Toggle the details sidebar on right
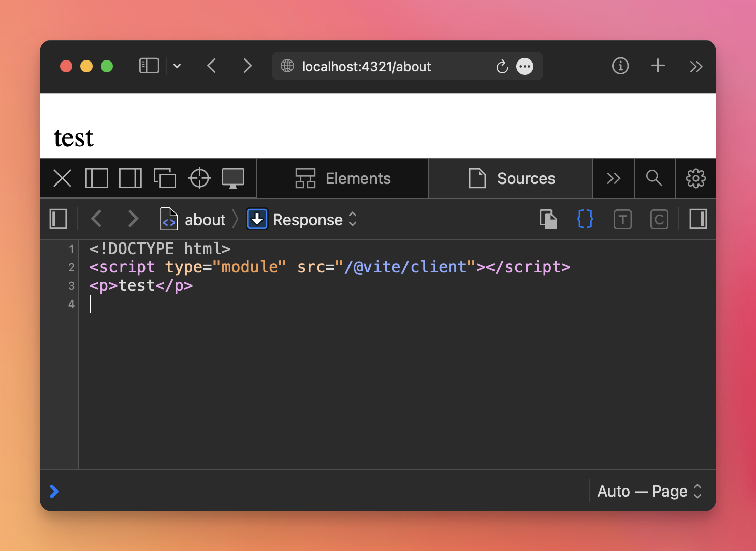 point(698,219)
